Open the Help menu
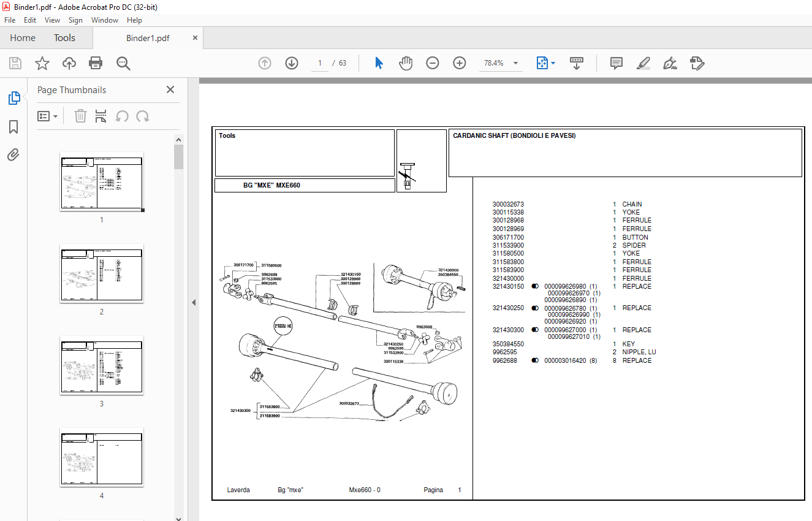 point(134,20)
